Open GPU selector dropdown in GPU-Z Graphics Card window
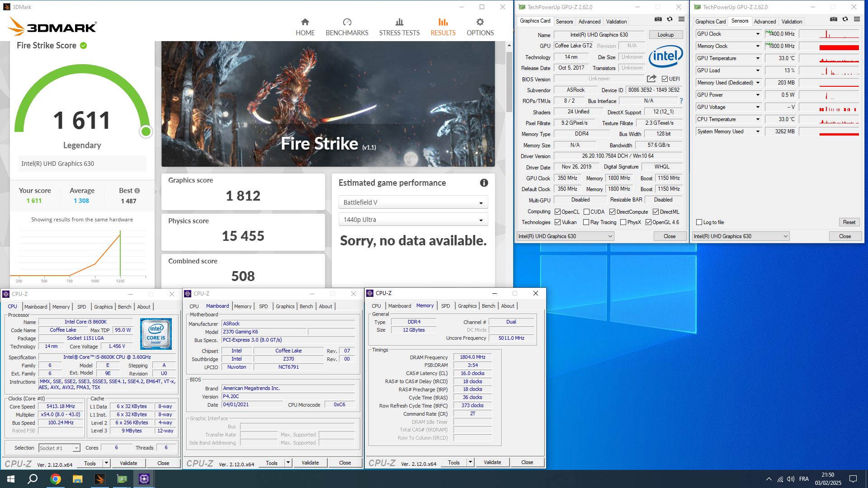Screen dimensions: 868x488 [x=565, y=236]
